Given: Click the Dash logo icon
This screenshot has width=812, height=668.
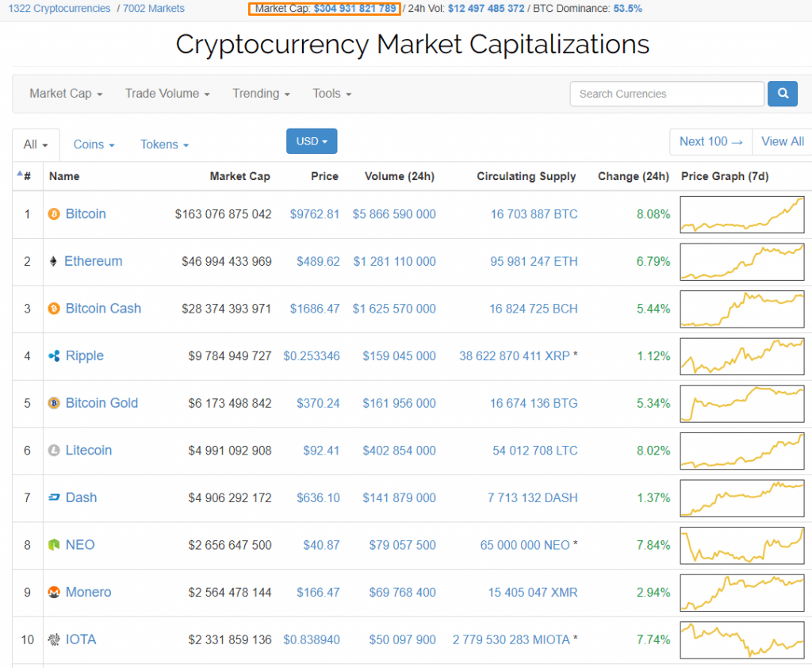Looking at the screenshot, I should click(x=54, y=497).
